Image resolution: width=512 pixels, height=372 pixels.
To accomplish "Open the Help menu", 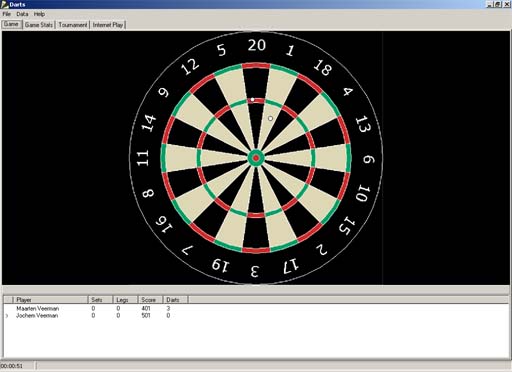I will (39, 14).
